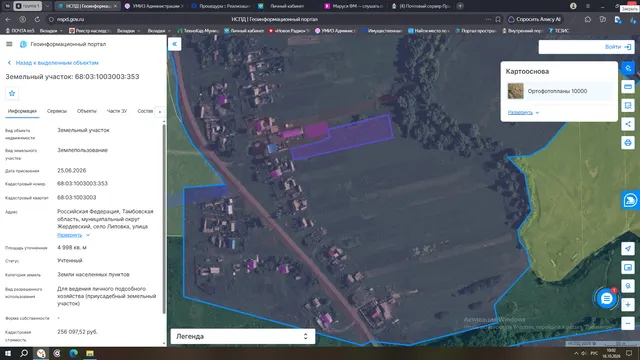Viewport: 640px width, 360px height.
Task: Open the tab group dropdown arrow
Action: (47, 6)
